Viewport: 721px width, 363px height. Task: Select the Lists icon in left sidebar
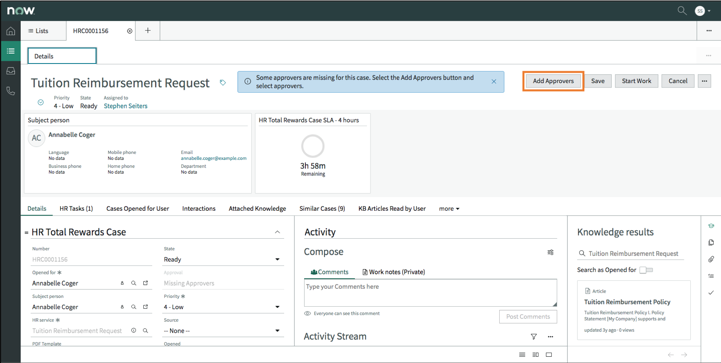[x=10, y=51]
